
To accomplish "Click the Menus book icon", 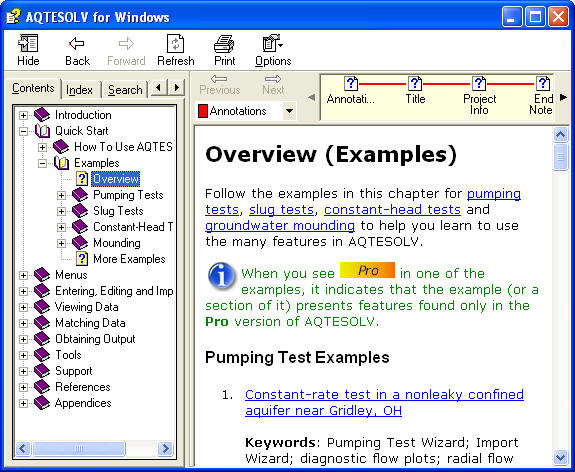I will coord(42,275).
